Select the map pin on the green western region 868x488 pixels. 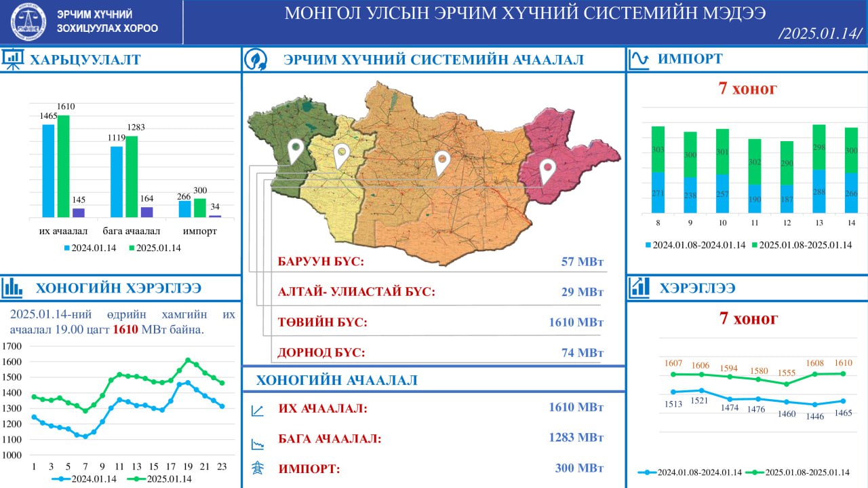[x=295, y=150]
